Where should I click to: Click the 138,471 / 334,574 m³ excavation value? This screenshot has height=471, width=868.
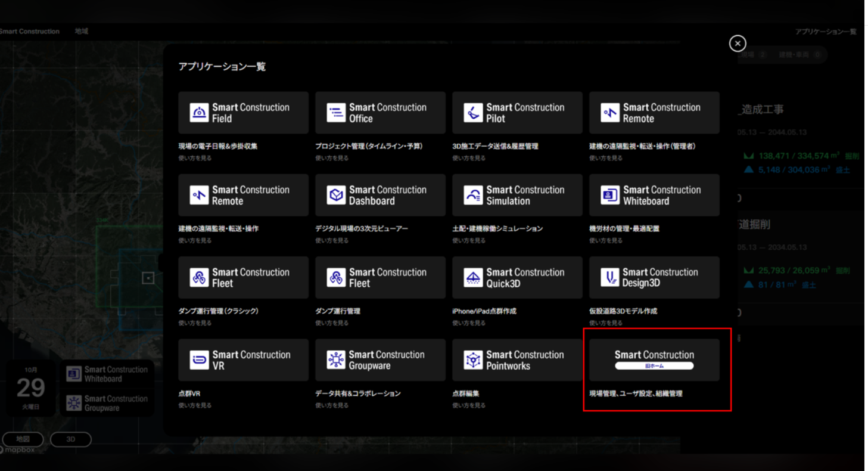pos(798,156)
